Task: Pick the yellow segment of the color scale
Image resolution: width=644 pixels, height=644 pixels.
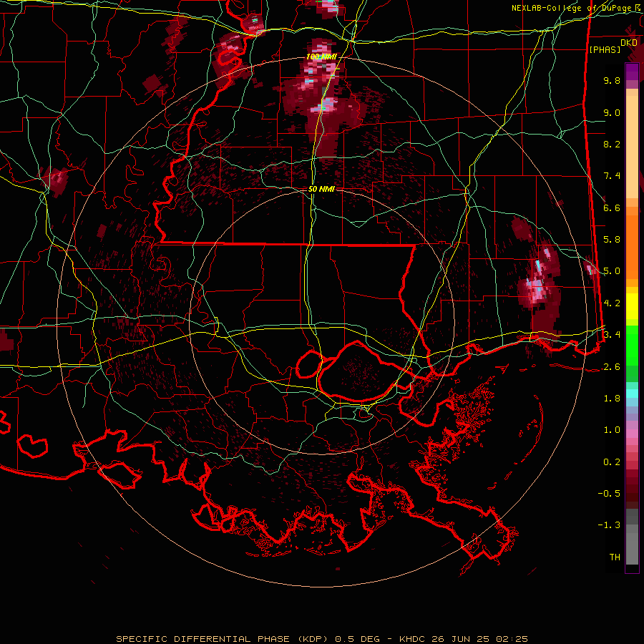Action: click(632, 306)
